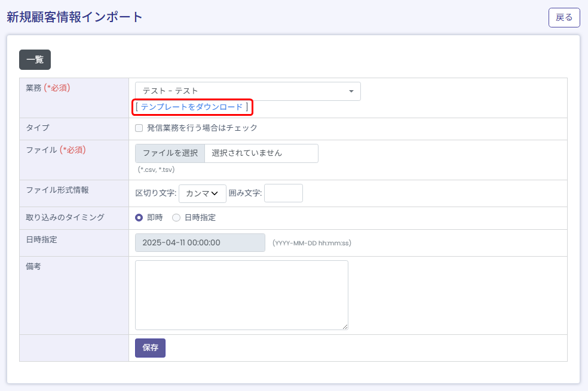Select the 即時 radio button
Viewport: 588px width, 391px height.
click(x=139, y=218)
